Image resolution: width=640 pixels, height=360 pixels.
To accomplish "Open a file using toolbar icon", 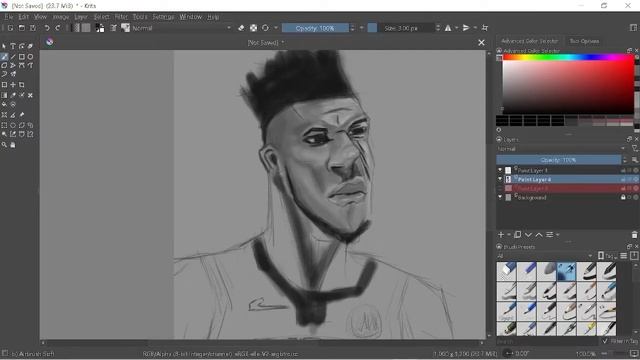I will [x=21, y=28].
